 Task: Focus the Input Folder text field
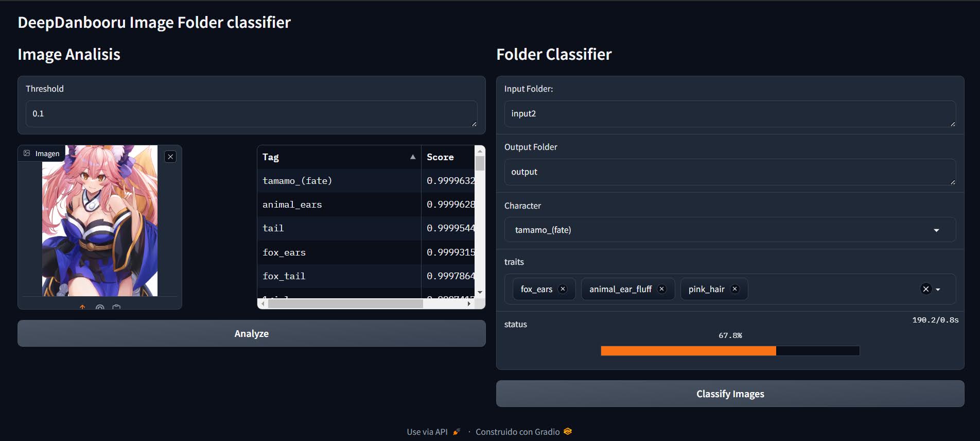coord(730,114)
